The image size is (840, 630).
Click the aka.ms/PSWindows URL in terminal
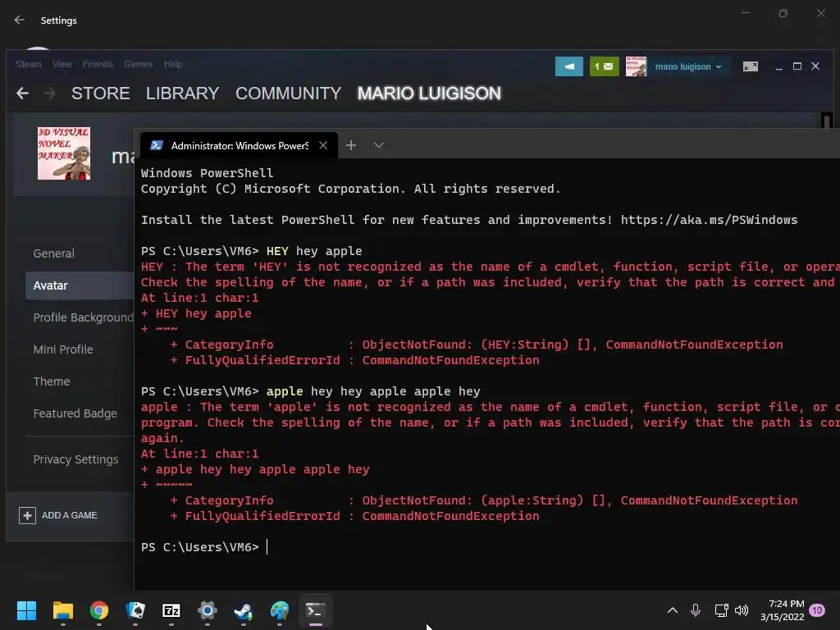709,220
